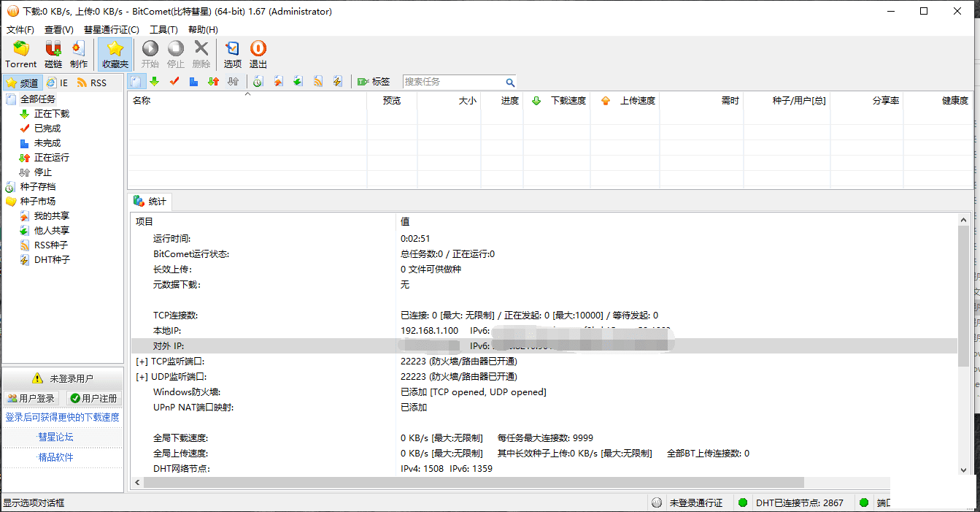Sort by the 下载速度 column header
Screen dimensions: 980x512
coord(557,100)
